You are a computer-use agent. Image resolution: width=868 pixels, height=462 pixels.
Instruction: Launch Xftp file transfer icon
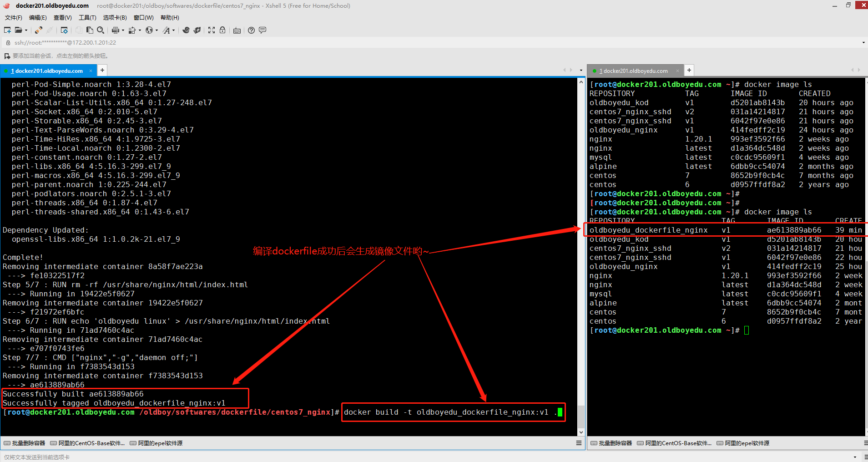click(x=197, y=30)
